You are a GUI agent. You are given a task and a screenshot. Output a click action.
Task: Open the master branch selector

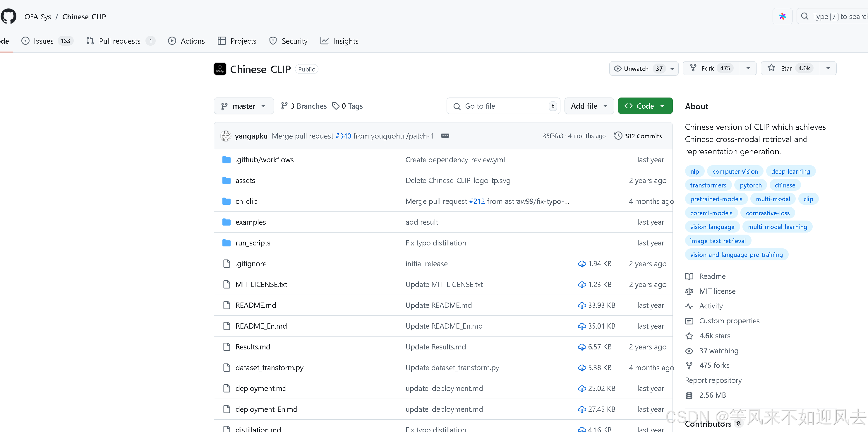(x=243, y=106)
